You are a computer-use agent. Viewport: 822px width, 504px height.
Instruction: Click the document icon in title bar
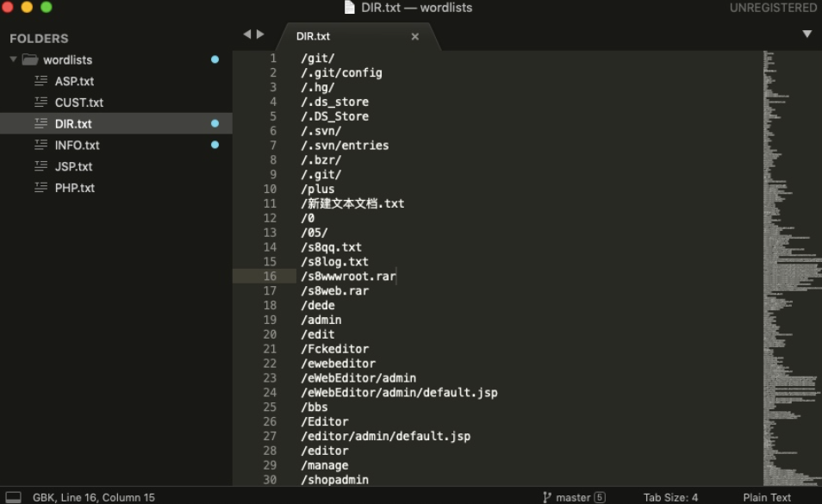coord(349,8)
